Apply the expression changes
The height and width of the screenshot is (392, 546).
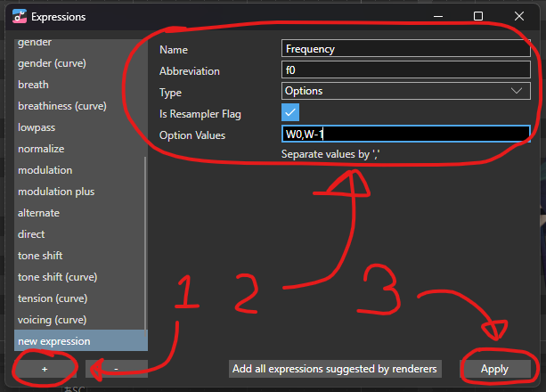495,369
